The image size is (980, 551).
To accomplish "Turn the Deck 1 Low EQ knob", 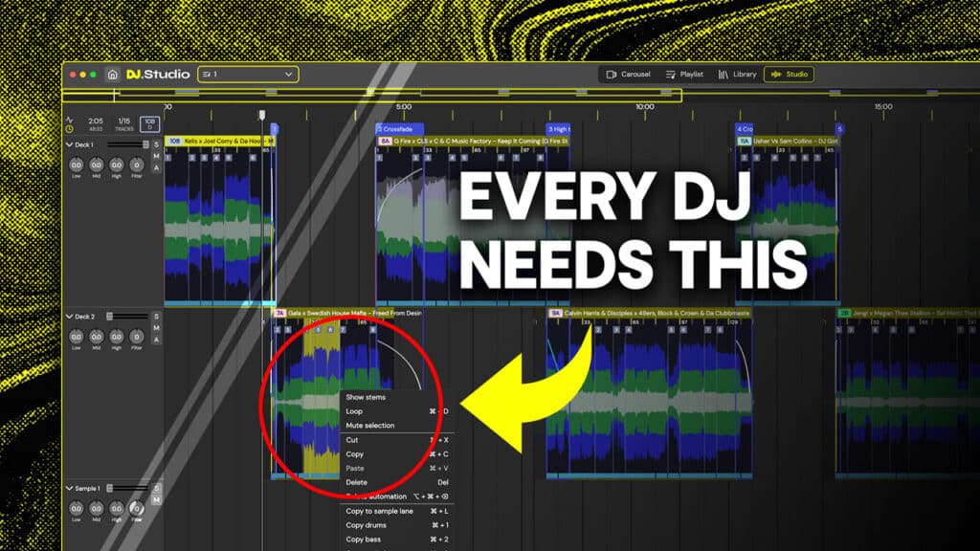I will (77, 165).
